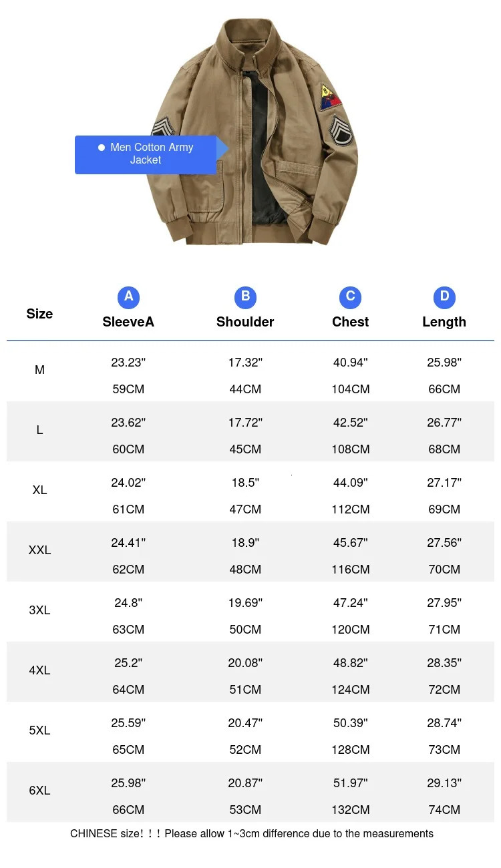This screenshot has width=501, height=868.
Task: Click the Chest column header
Action: (350, 322)
